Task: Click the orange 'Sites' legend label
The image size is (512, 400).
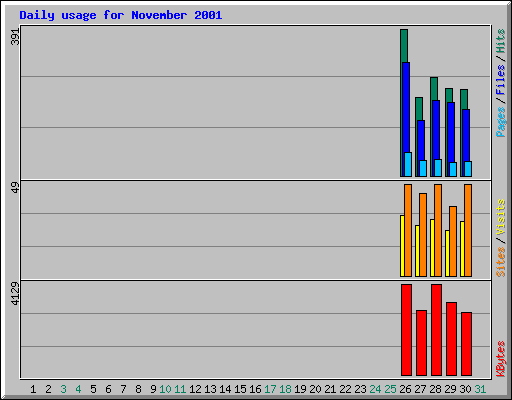Action: tap(500, 262)
